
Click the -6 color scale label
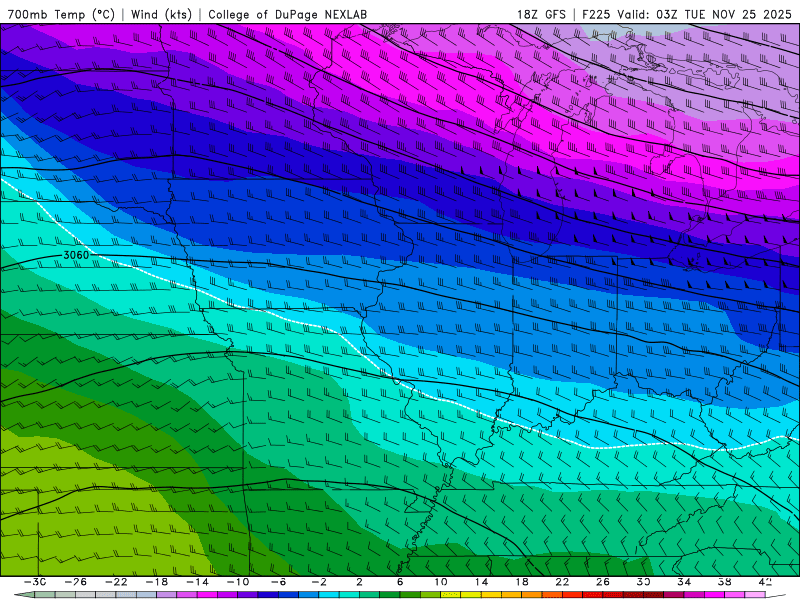tap(278, 582)
